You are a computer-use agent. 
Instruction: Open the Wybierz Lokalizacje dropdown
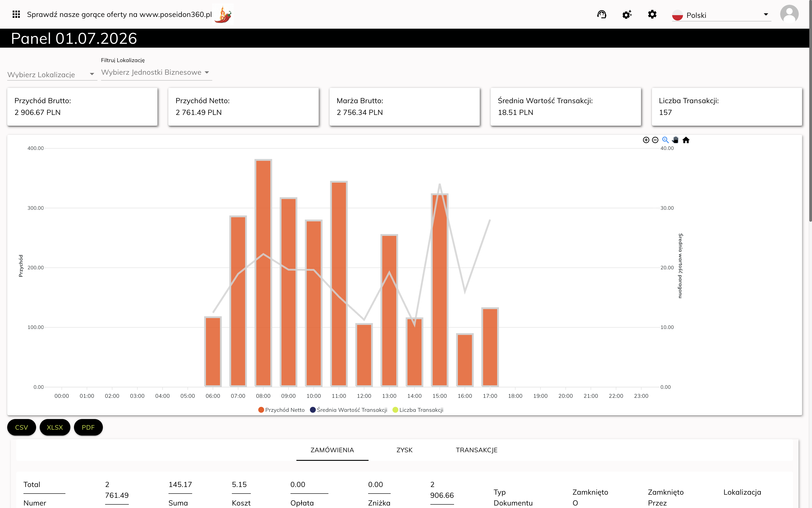pyautogui.click(x=52, y=74)
